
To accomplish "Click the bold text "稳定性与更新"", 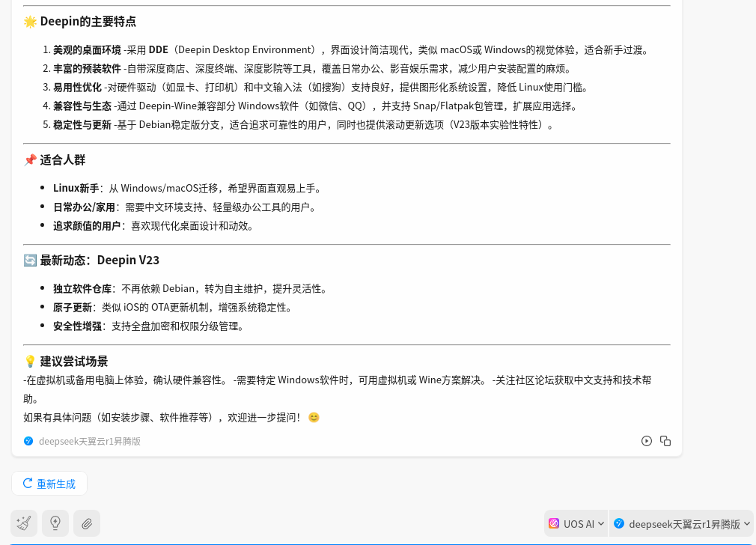I will click(x=82, y=125).
